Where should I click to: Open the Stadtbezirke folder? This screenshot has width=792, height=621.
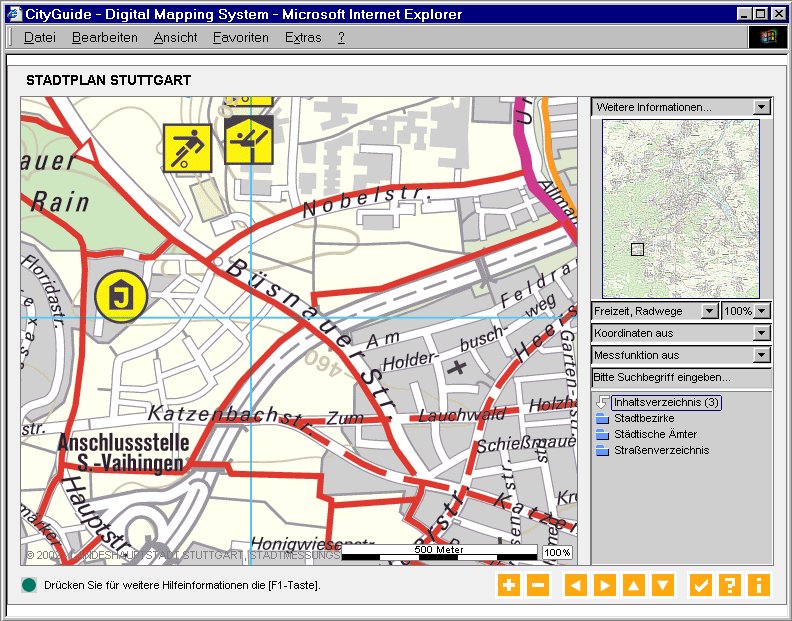click(x=643, y=418)
